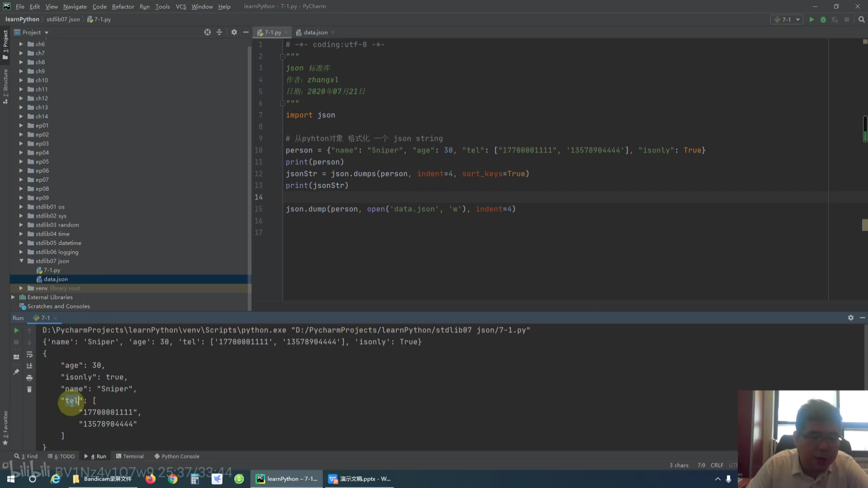The width and height of the screenshot is (868, 488).
Task: Open the TODO tool window
Action: [61, 456]
